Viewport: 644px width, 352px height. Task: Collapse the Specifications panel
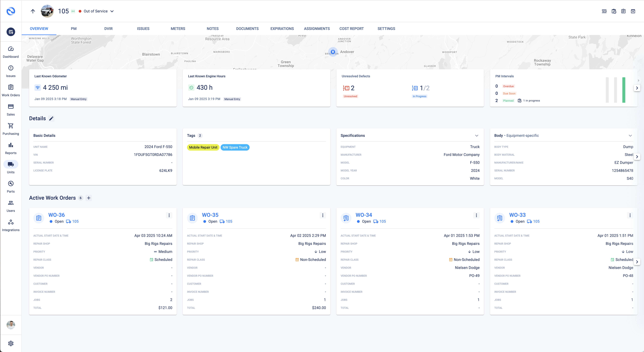[x=476, y=136]
